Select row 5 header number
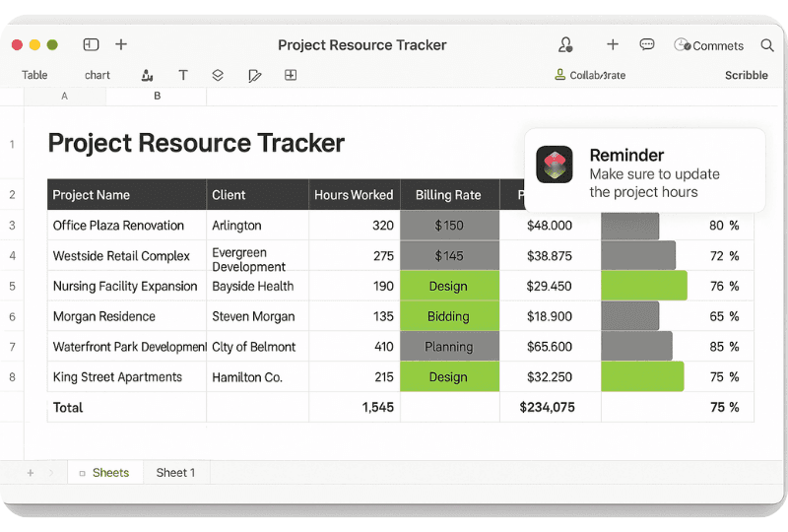Image resolution: width=788 pixels, height=532 pixels. point(12,286)
